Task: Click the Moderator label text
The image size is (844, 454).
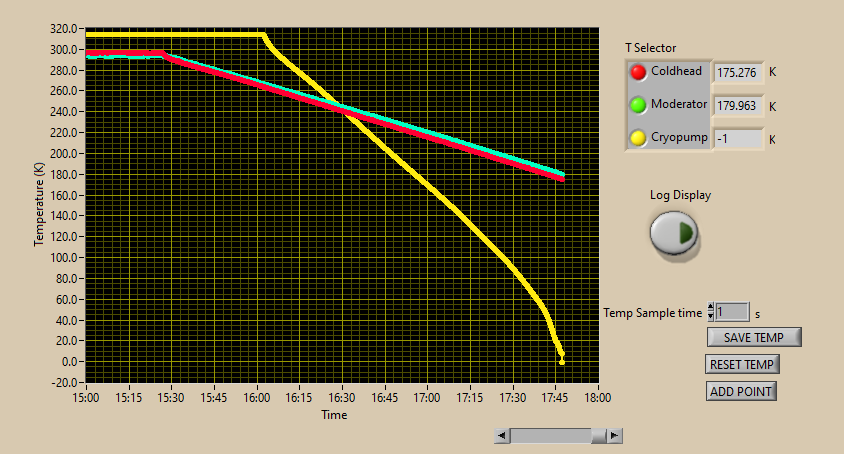Action: [x=679, y=104]
